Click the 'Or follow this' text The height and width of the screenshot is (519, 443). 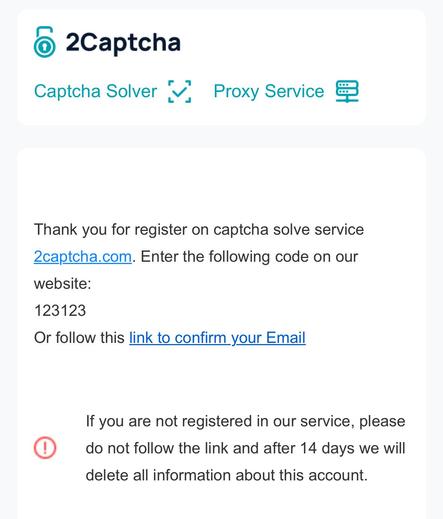pos(79,338)
